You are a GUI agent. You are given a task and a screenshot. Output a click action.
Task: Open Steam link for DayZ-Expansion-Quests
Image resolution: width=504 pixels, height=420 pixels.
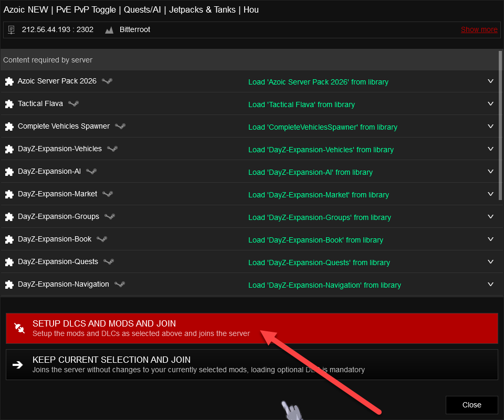[109, 261]
